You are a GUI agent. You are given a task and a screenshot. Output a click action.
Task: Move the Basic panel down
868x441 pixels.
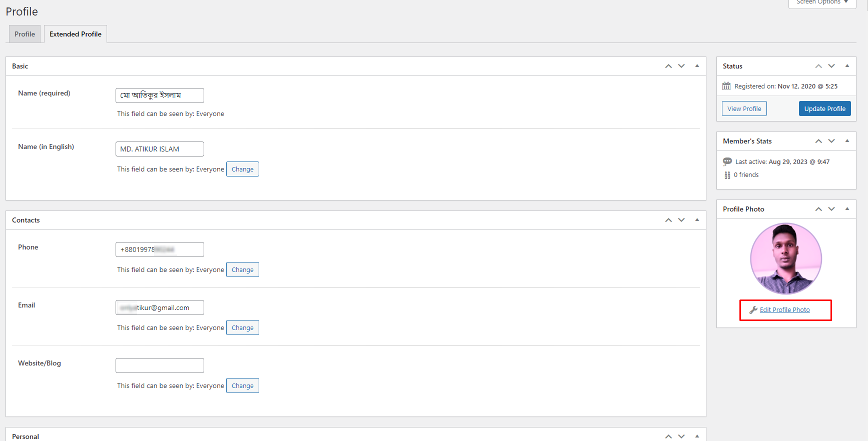(x=681, y=66)
